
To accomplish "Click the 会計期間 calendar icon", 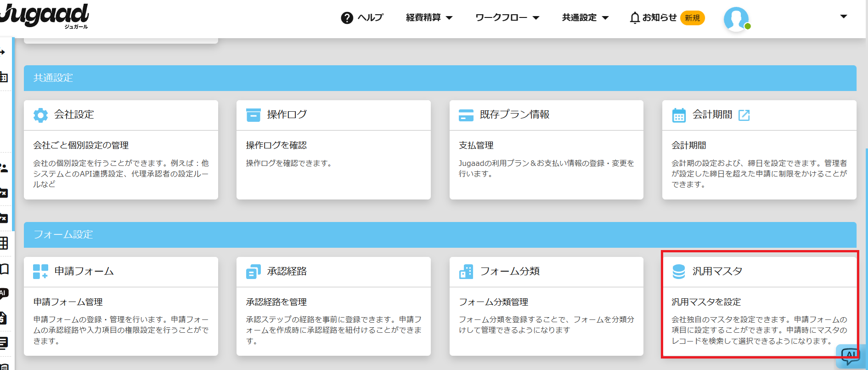I will click(x=678, y=115).
